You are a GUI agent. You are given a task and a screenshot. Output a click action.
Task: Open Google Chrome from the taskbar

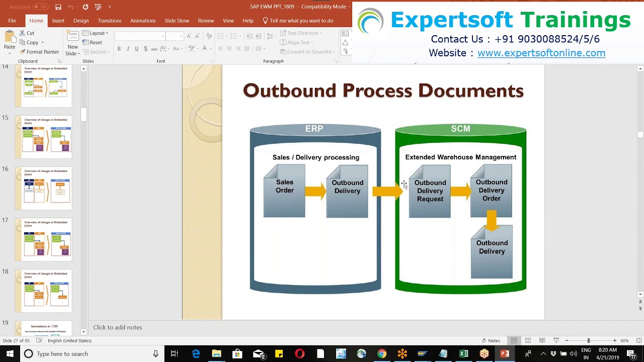[x=382, y=354]
